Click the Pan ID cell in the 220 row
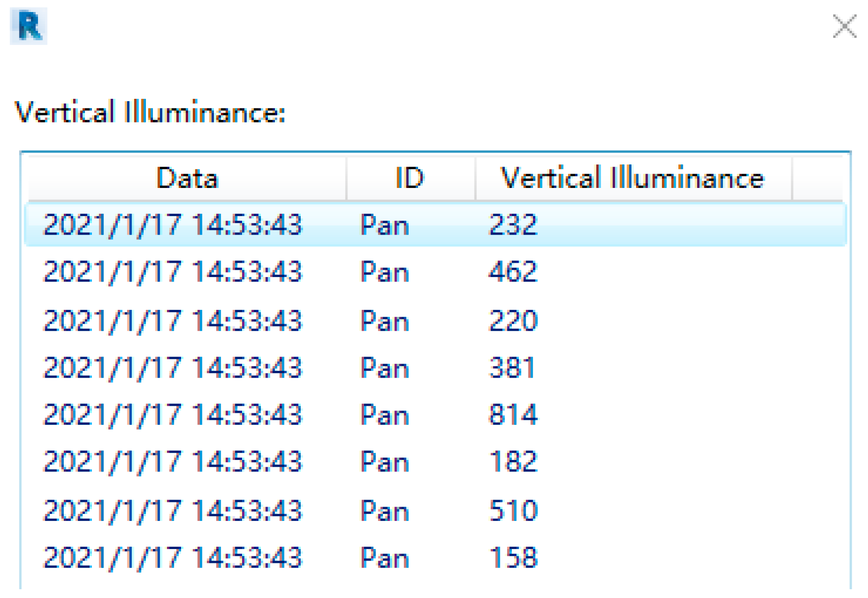 tap(385, 321)
